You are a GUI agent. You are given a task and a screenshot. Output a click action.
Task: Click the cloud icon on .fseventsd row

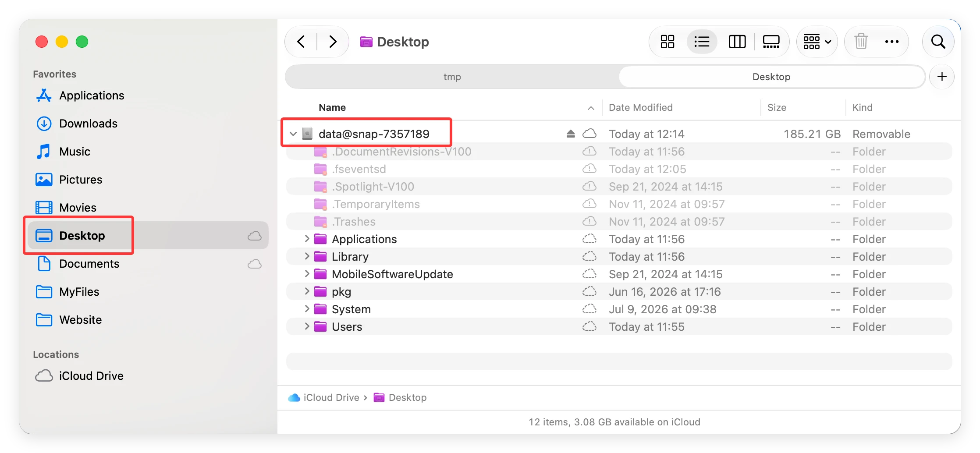pos(589,169)
